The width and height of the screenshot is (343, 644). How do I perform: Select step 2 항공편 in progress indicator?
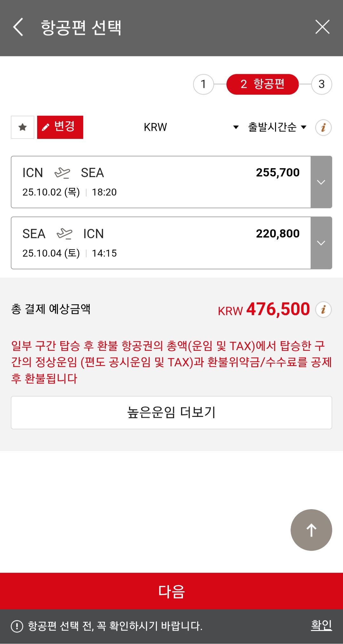(262, 84)
